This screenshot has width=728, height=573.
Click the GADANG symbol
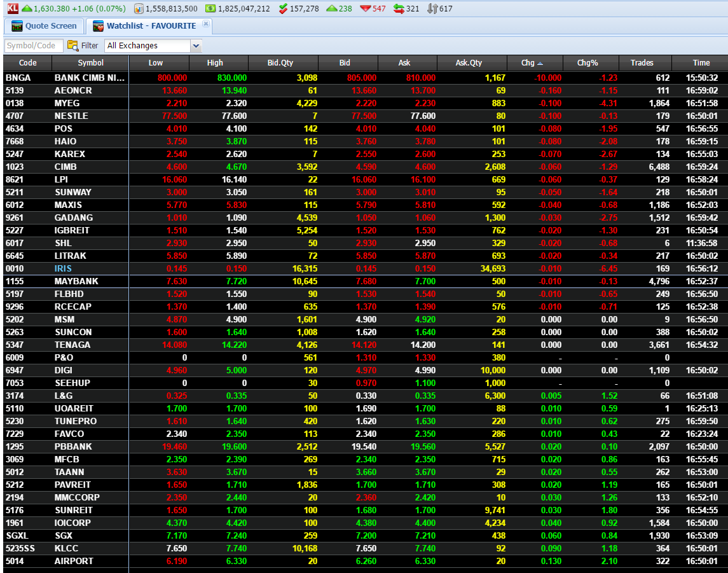click(73, 217)
